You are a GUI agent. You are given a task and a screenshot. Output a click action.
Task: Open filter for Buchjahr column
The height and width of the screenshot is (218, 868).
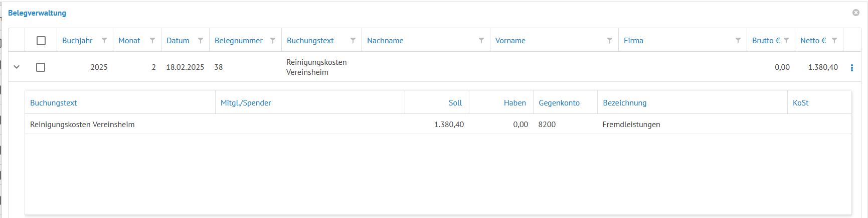click(x=104, y=41)
